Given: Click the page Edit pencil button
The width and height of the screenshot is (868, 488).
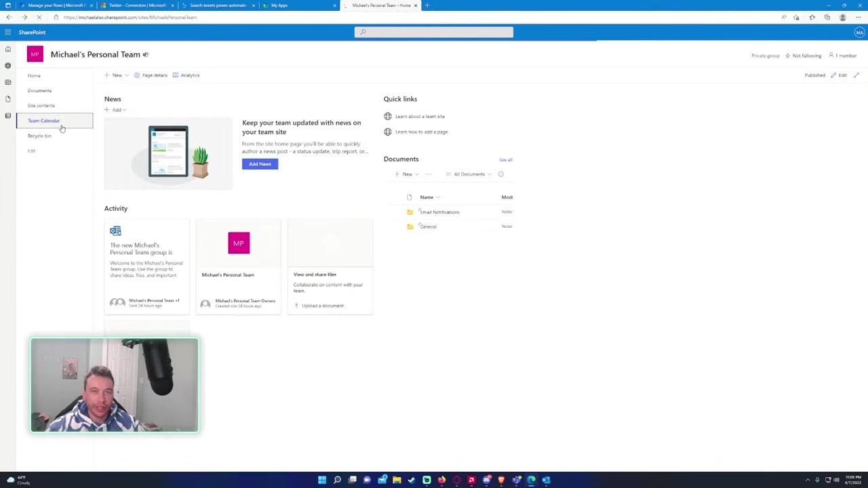Looking at the screenshot, I should pyautogui.click(x=839, y=75).
